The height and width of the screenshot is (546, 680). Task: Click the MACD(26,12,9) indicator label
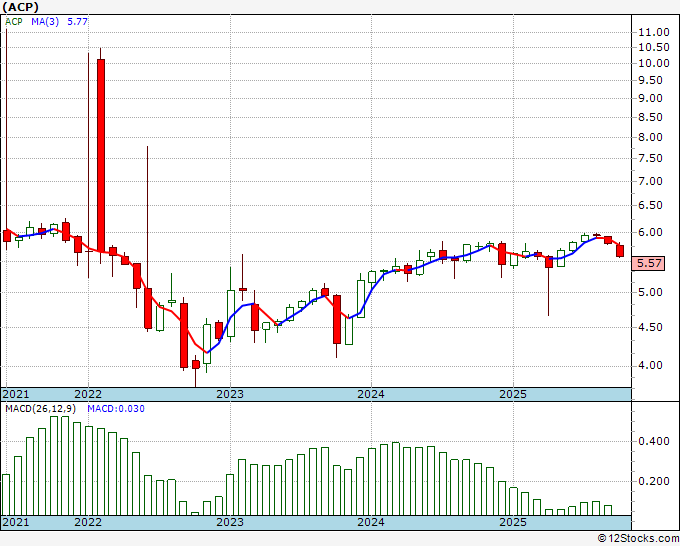(41, 409)
